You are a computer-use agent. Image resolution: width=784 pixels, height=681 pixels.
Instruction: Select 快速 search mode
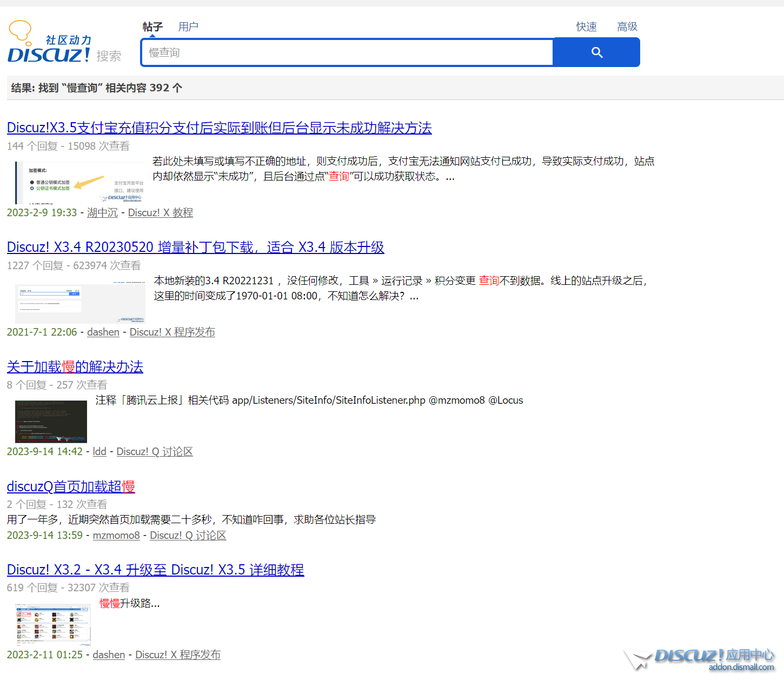586,26
